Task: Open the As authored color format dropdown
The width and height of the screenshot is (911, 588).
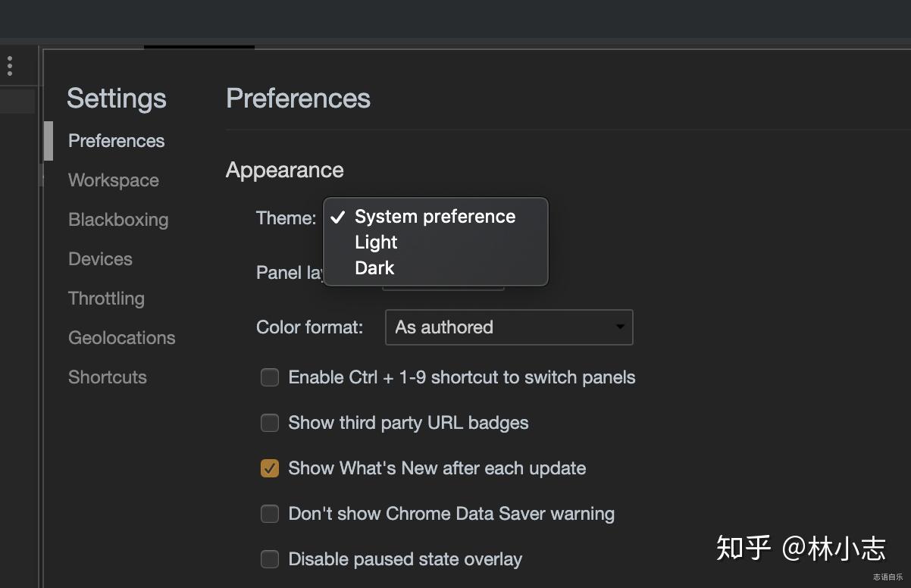Action: [509, 327]
